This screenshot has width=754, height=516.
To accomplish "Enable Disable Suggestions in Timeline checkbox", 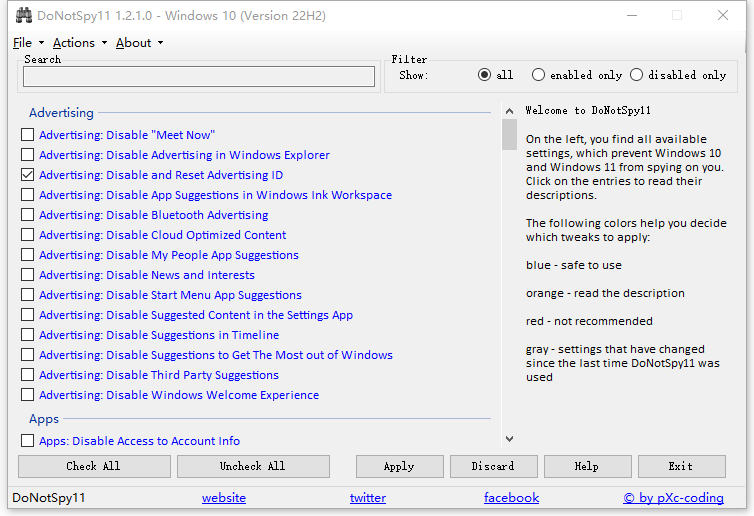I will click(x=27, y=334).
